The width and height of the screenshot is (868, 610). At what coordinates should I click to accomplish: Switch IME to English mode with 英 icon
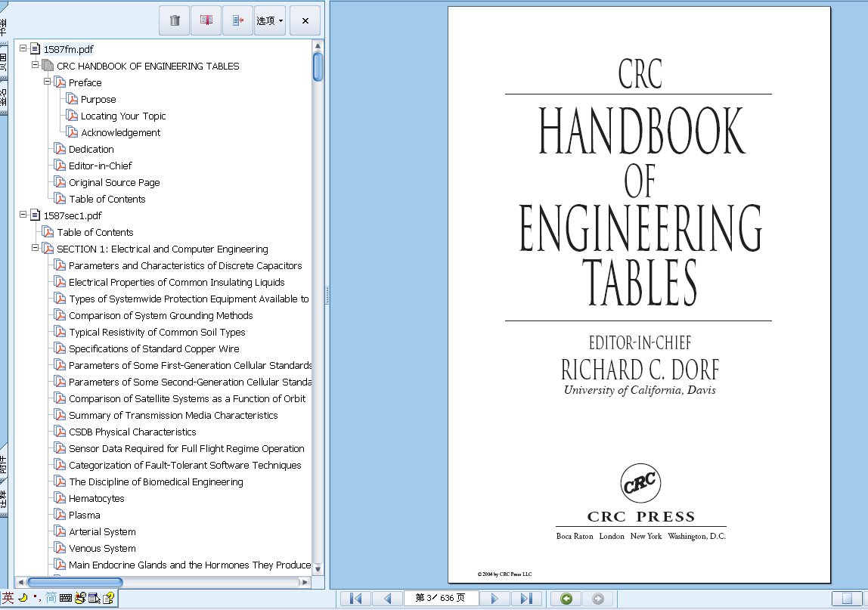point(8,598)
